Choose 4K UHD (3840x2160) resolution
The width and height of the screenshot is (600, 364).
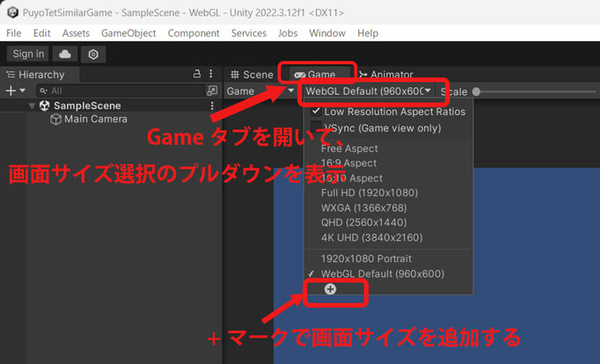[371, 237]
